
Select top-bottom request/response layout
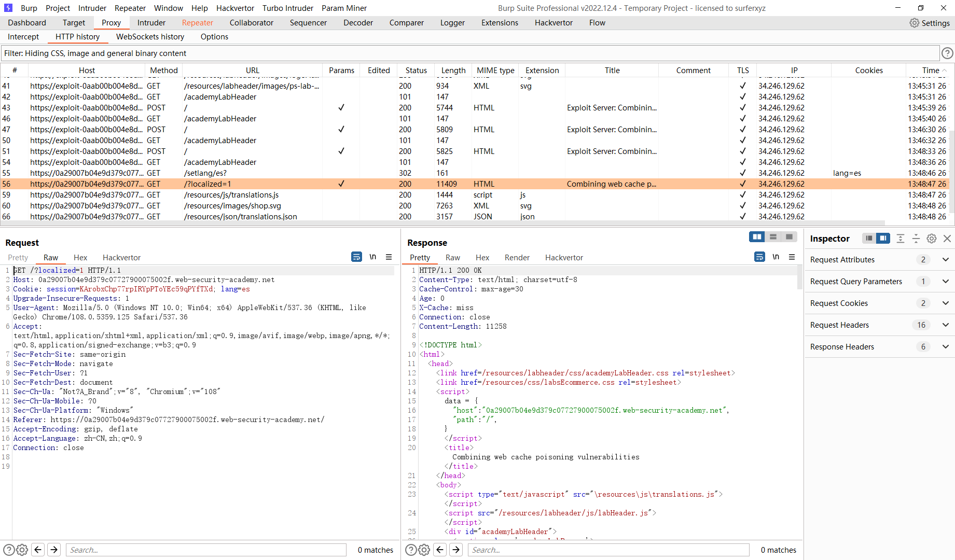(773, 237)
